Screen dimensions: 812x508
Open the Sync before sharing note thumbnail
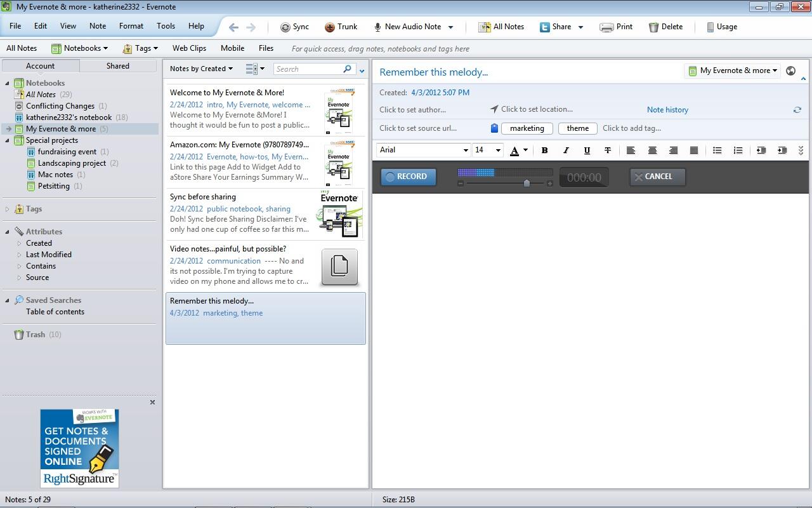pyautogui.click(x=339, y=214)
